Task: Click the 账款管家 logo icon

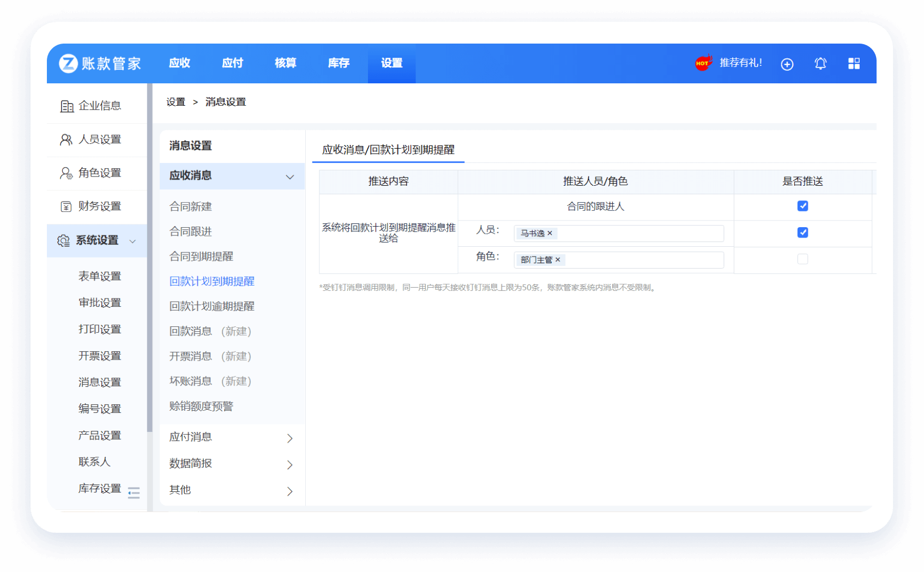Action: coord(68,63)
